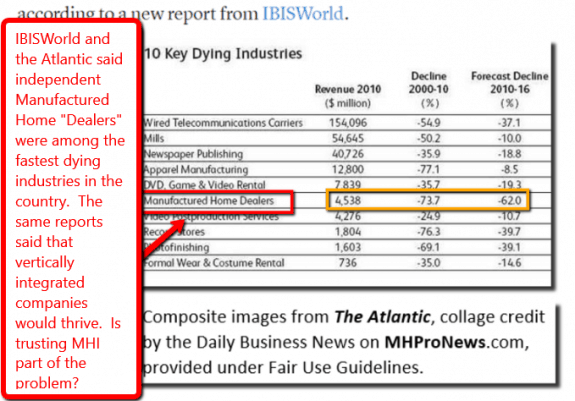Viewport: 575px width, 401px height.
Task: Click forecast decline value -62.0
Action: click(509, 201)
